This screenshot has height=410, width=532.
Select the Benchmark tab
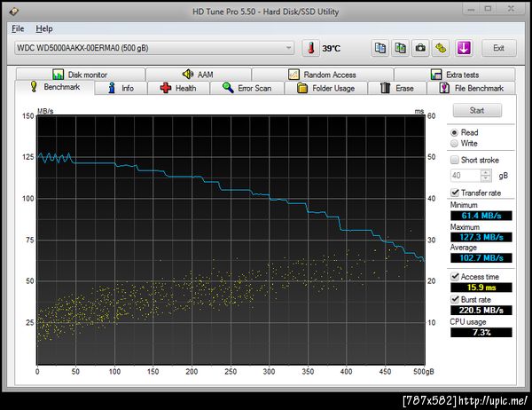[55, 87]
